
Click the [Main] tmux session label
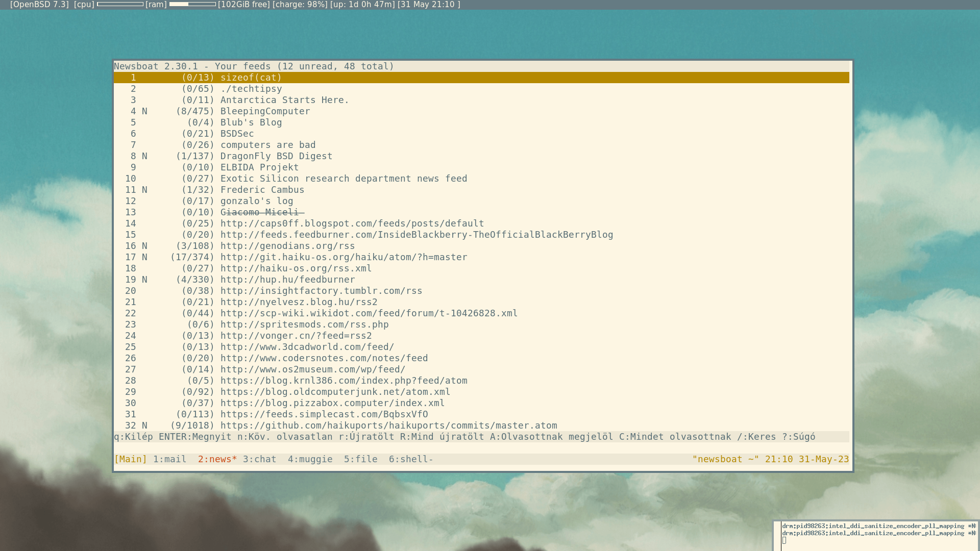[130, 459]
